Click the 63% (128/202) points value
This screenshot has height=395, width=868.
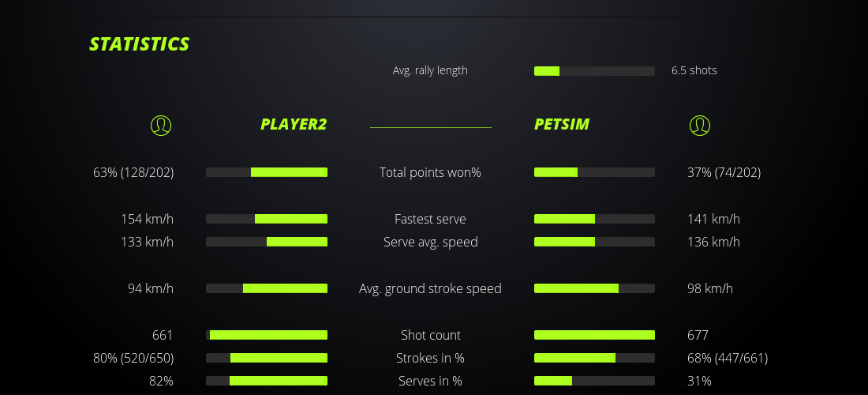133,172
